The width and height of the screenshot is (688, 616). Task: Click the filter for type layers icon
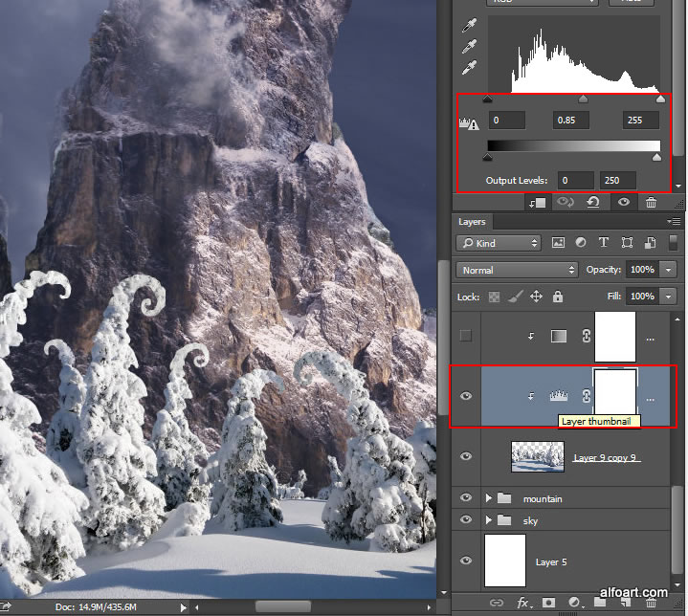pos(604,243)
